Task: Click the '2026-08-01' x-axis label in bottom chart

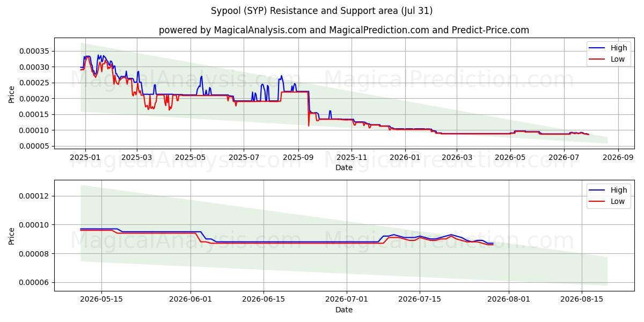Action: (x=509, y=300)
